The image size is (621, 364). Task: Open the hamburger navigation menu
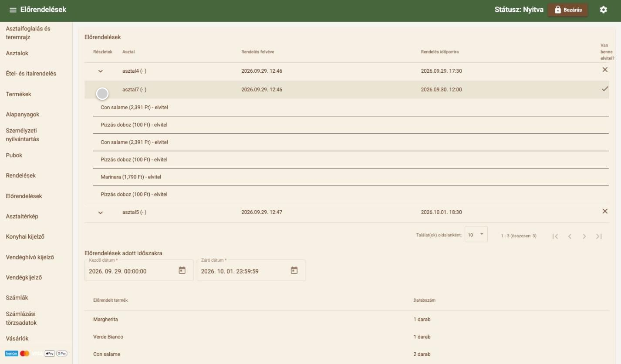click(13, 10)
